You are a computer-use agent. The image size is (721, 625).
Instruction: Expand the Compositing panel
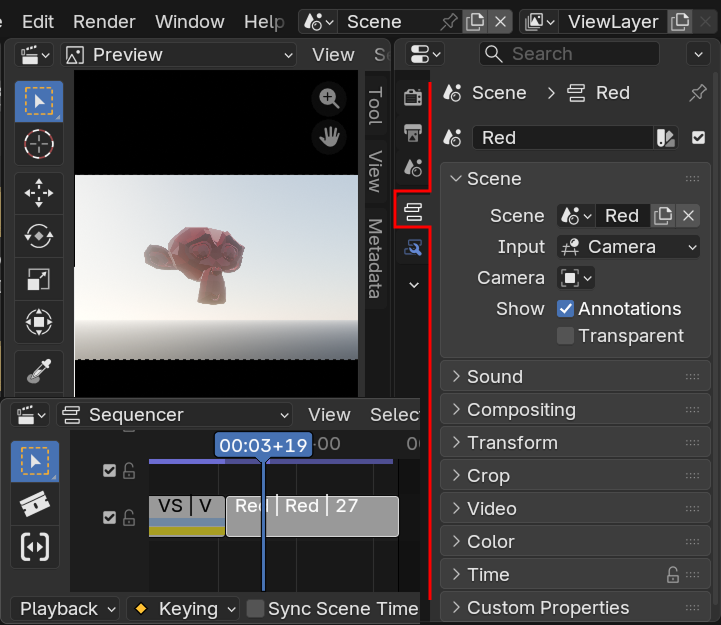(521, 410)
